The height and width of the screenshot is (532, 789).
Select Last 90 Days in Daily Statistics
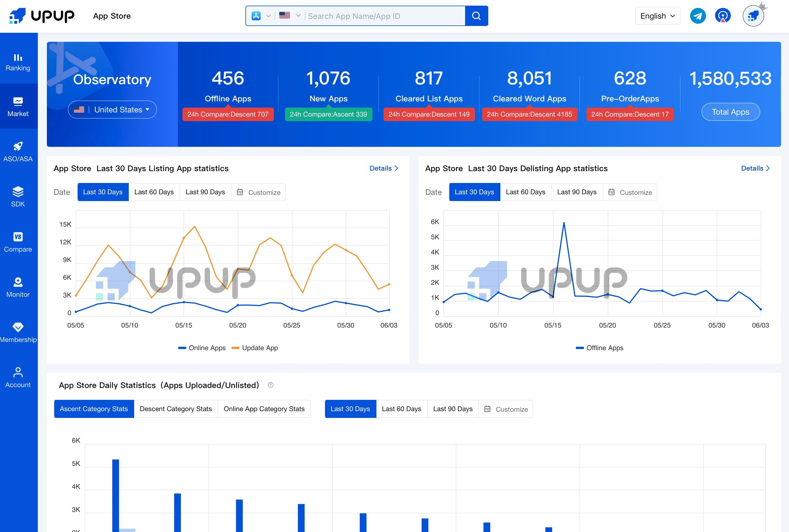453,409
